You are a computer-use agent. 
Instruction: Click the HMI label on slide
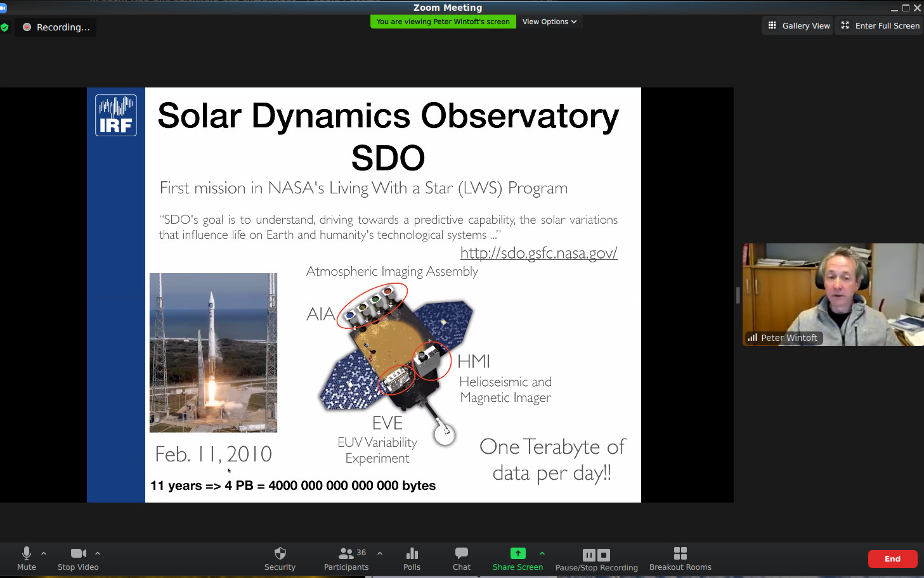click(x=474, y=361)
